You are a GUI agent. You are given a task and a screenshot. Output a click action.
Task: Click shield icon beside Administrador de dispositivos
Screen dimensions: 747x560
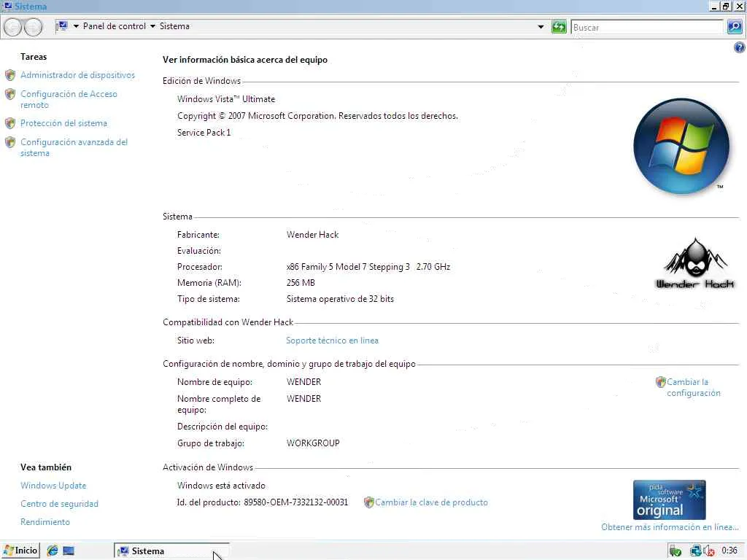(x=10, y=75)
